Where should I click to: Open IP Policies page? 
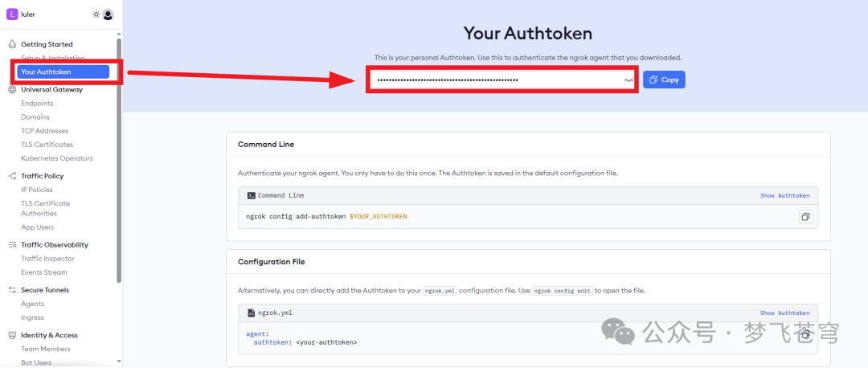pos(36,190)
